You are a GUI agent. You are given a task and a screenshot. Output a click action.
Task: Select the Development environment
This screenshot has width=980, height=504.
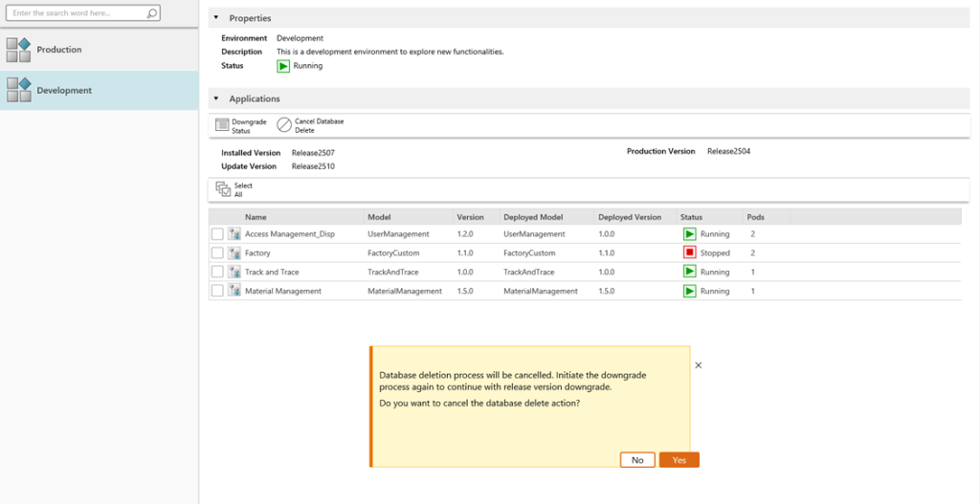click(100, 91)
